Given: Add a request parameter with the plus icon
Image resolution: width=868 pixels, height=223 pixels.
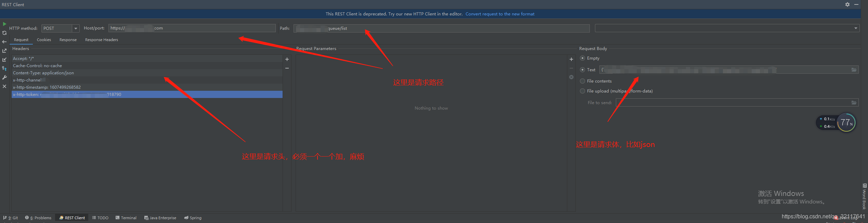Looking at the screenshot, I should point(571,59).
